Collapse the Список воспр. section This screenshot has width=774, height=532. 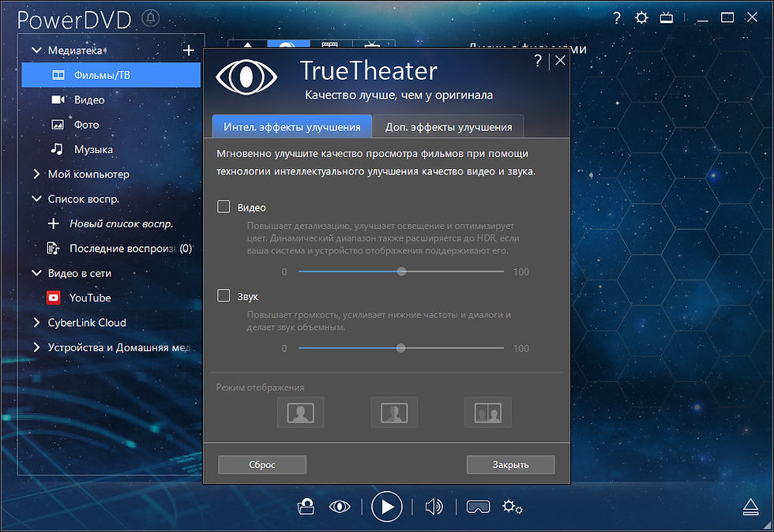36,198
